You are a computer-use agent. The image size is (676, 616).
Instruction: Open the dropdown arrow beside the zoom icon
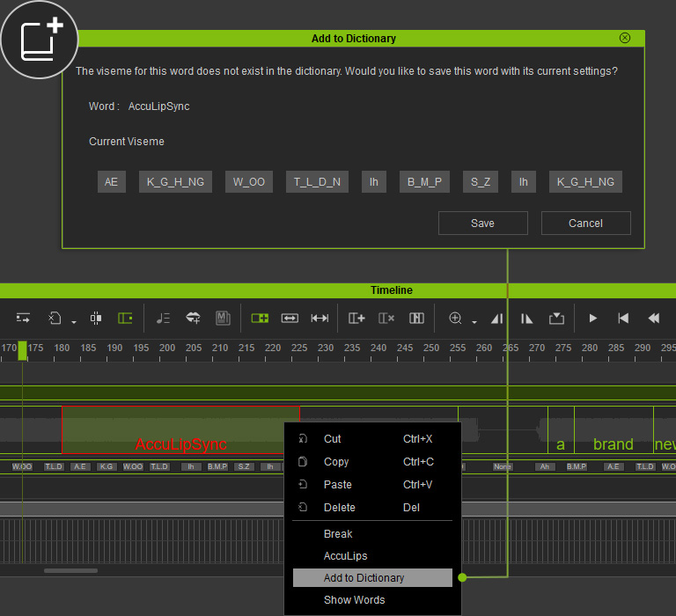click(x=474, y=321)
